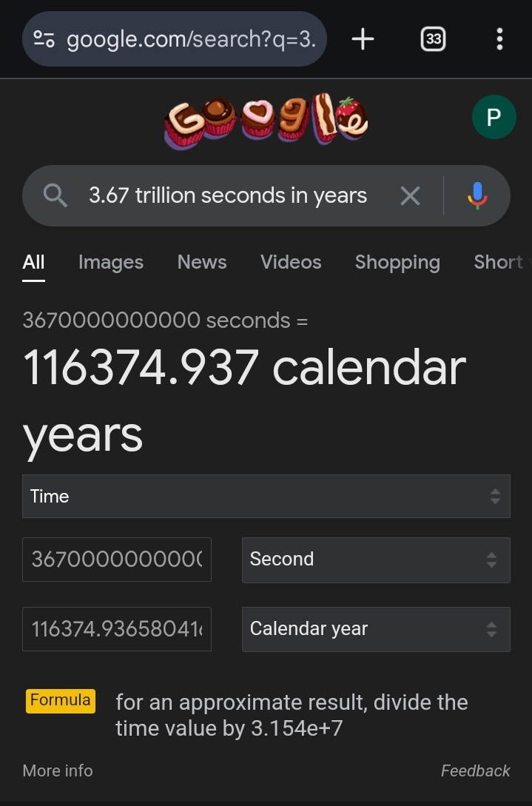Viewport: 532px width, 806px height.
Task: Show all open tabs via the tab counter
Action: pos(433,38)
